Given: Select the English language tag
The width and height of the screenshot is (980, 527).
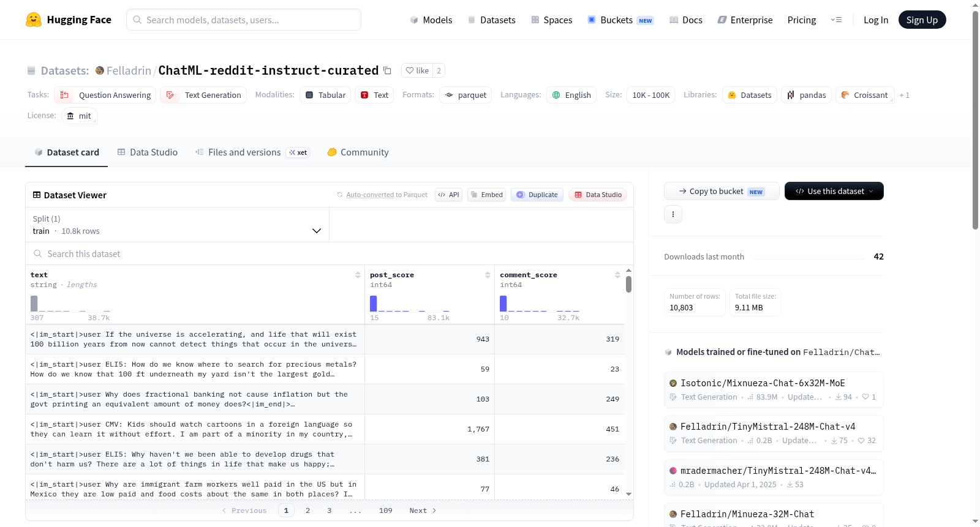Looking at the screenshot, I should click(571, 95).
